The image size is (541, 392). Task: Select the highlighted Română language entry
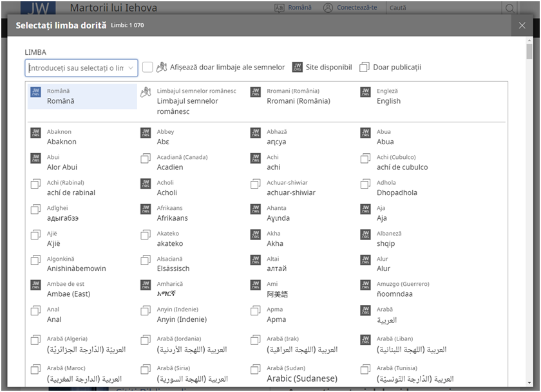point(82,97)
